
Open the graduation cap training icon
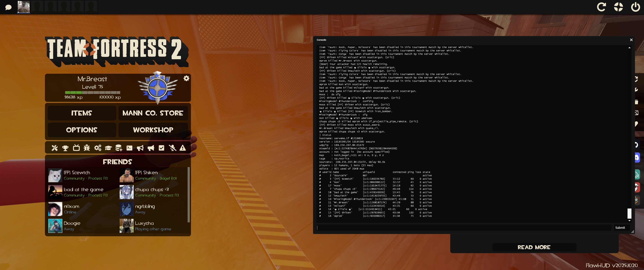(x=108, y=148)
